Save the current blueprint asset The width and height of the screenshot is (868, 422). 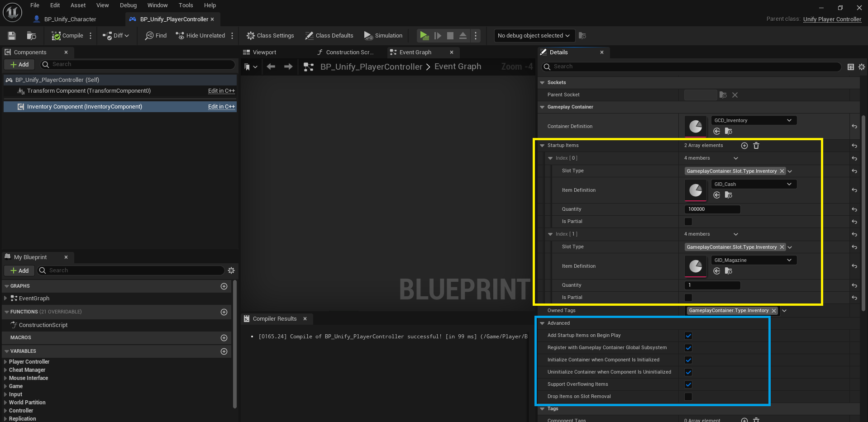pyautogui.click(x=12, y=36)
